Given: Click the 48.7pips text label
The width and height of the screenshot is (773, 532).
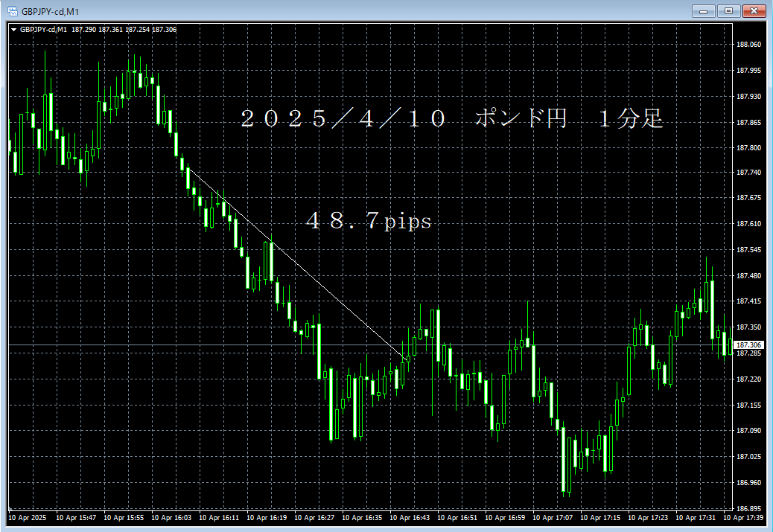Looking at the screenshot, I should pos(369,221).
